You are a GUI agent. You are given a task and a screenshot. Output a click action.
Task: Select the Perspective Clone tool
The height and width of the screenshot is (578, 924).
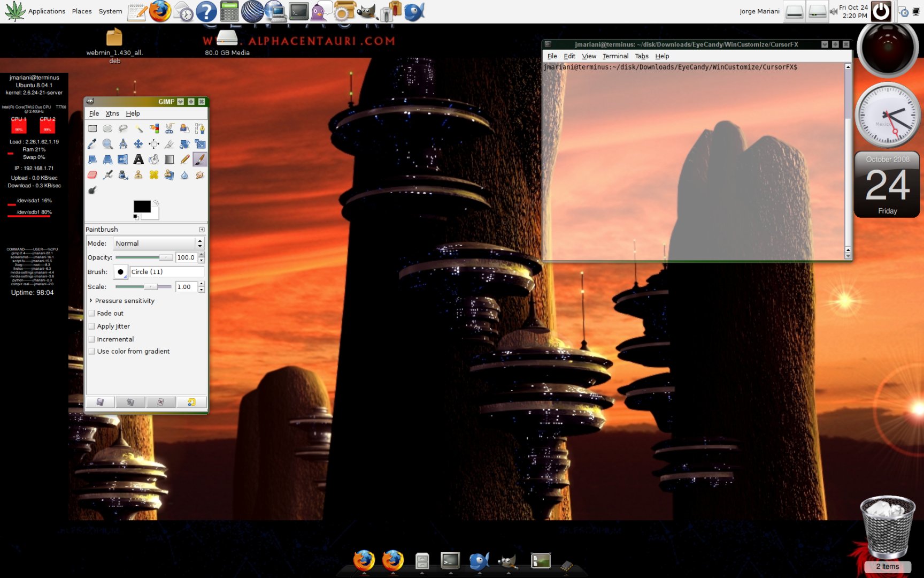[x=170, y=175]
